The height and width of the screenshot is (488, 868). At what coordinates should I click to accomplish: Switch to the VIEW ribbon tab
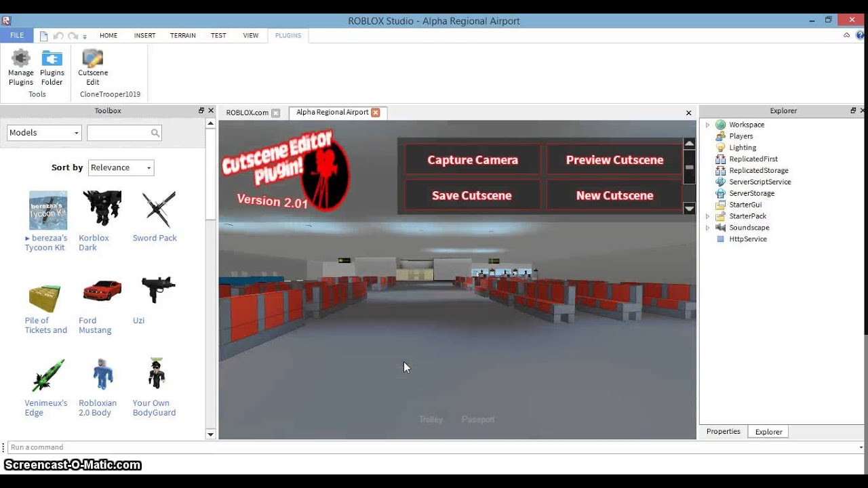coord(251,35)
